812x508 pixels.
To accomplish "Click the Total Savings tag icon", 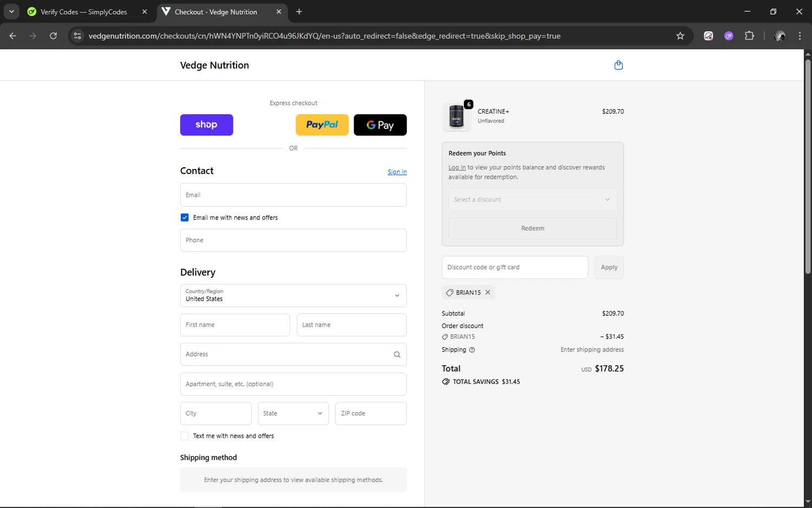I will [446, 382].
